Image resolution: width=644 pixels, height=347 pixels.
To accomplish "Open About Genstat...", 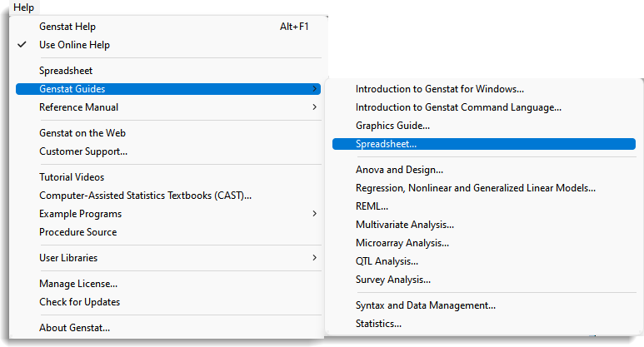I will coord(168,328).
